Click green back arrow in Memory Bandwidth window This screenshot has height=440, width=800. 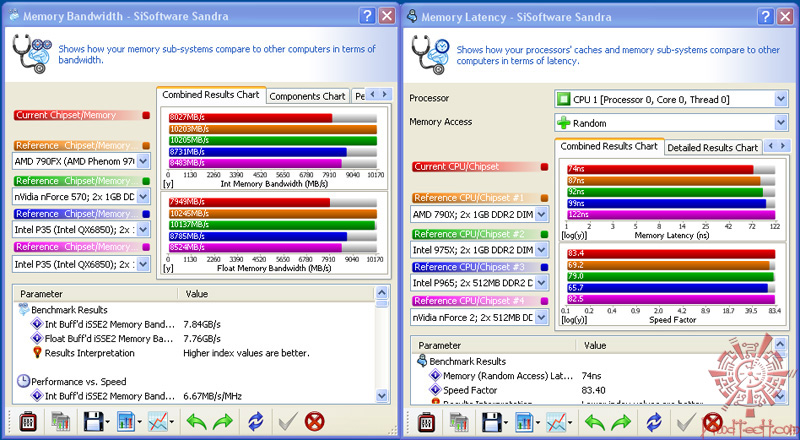pos(196,422)
